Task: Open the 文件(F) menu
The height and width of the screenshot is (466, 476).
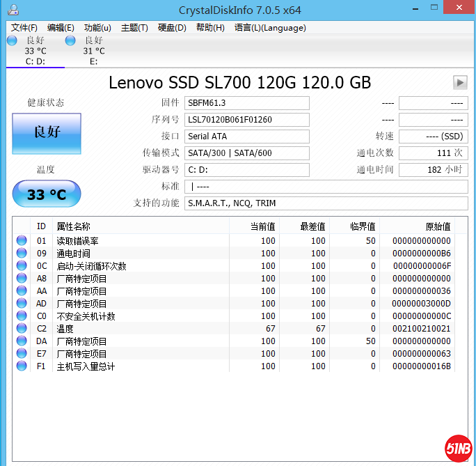Action: point(24,28)
